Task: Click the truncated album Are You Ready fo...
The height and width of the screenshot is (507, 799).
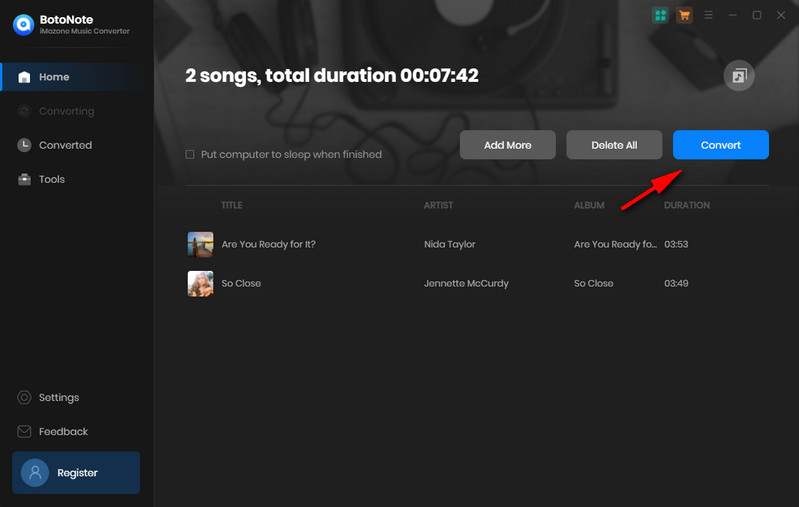Action: click(x=615, y=245)
